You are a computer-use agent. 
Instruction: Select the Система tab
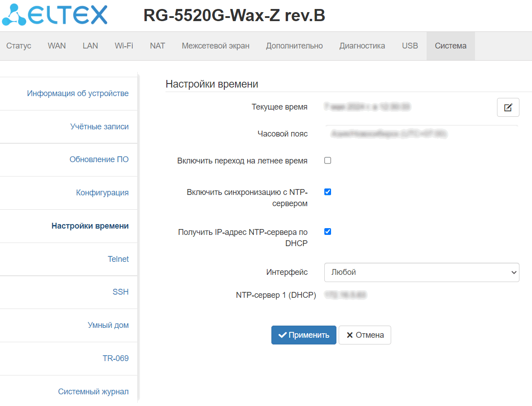click(x=450, y=46)
